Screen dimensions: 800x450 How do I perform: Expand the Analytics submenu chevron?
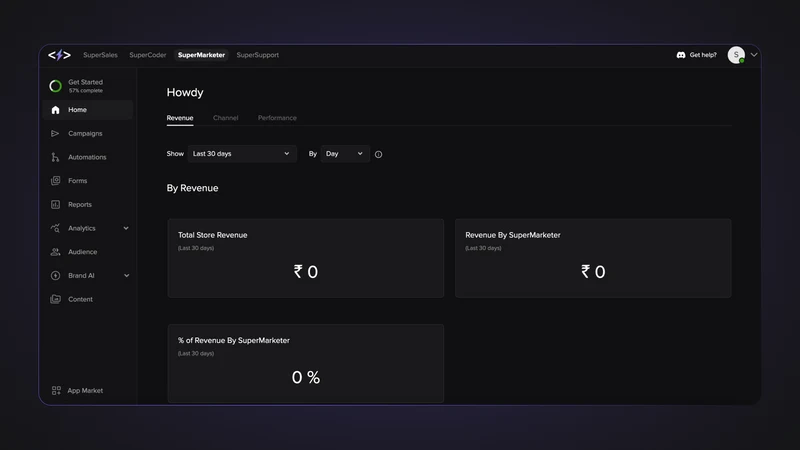click(126, 228)
